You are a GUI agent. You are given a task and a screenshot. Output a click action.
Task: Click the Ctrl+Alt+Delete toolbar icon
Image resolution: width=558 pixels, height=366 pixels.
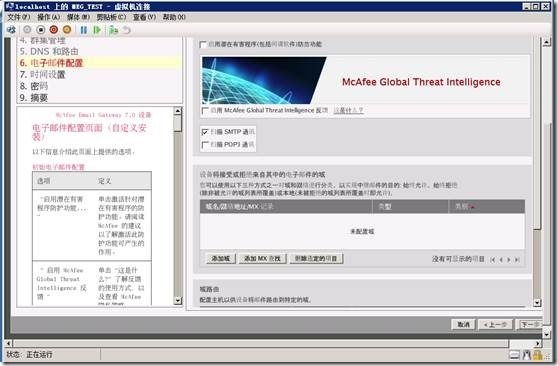pos(11,30)
